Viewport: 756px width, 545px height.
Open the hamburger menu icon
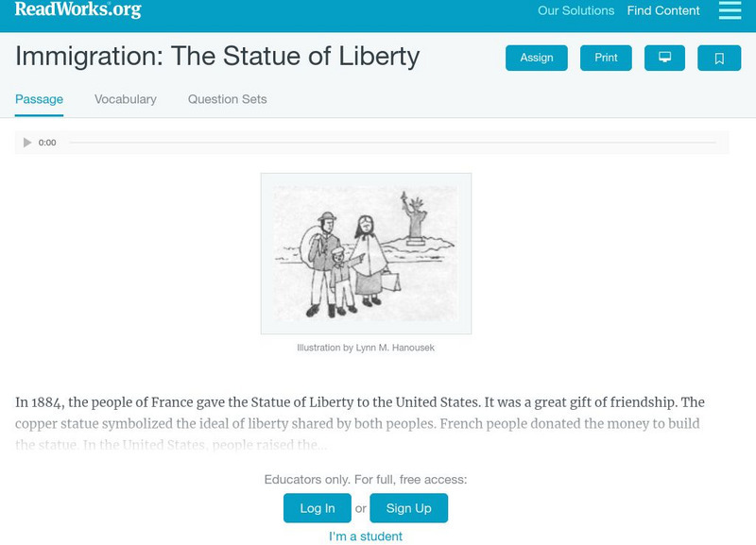pos(730,10)
